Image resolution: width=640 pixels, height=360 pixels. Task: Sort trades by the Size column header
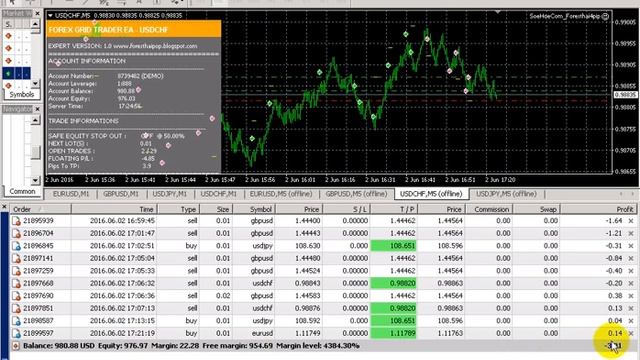[x=216, y=209]
